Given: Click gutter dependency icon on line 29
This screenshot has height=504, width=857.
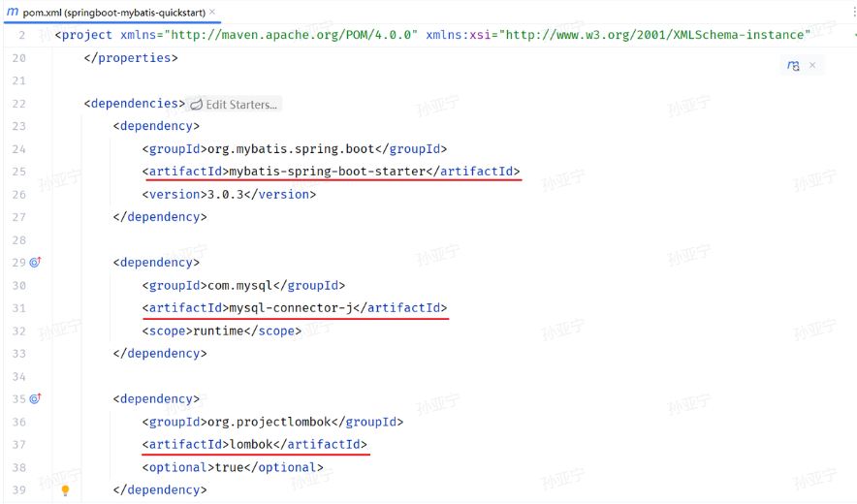Looking at the screenshot, I should [35, 263].
